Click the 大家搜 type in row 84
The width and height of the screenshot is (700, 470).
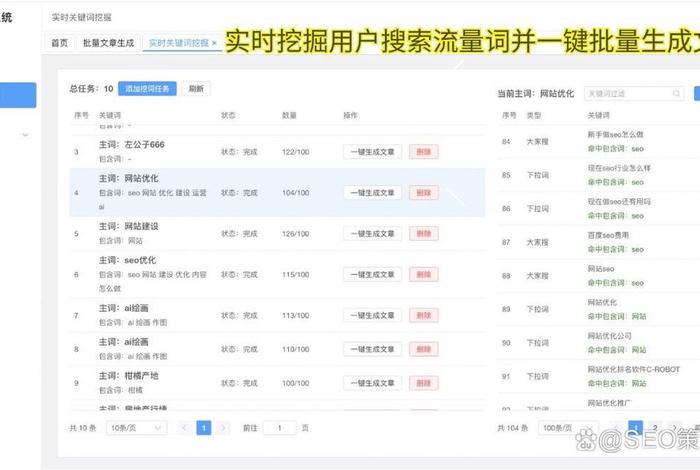pyautogui.click(x=538, y=141)
